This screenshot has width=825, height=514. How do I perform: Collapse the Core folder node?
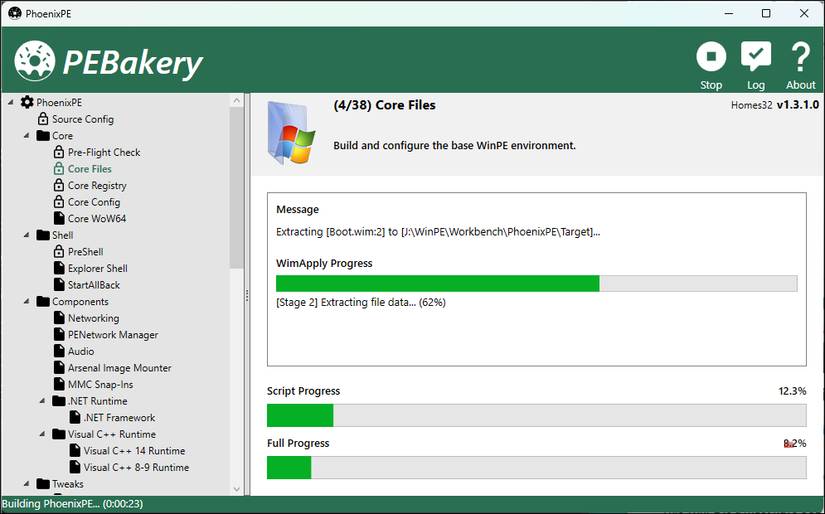coord(27,136)
